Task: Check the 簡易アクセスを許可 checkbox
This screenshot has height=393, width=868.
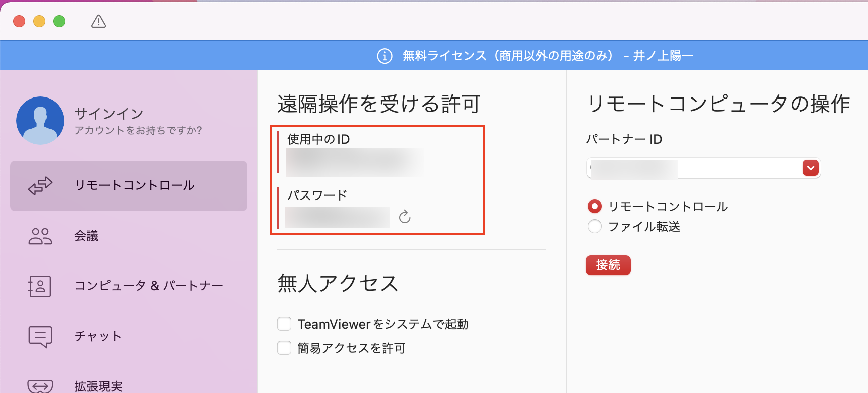Action: [x=284, y=348]
